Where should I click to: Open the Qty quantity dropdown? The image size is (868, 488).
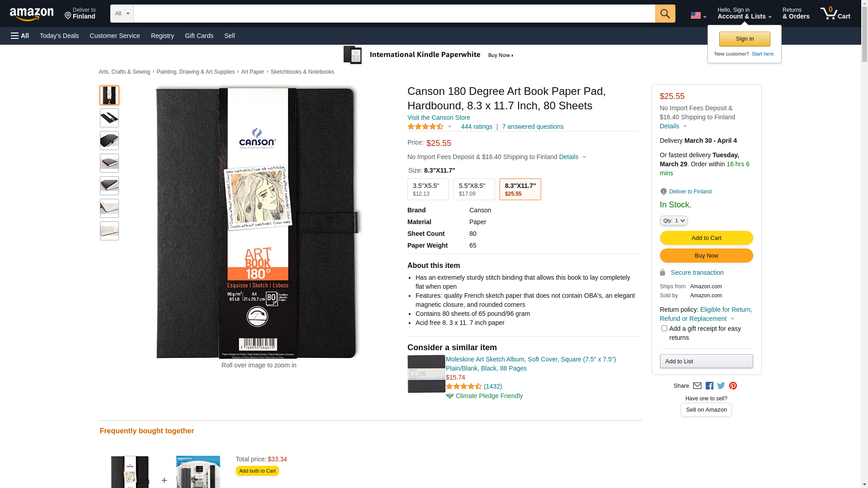pos(673,221)
